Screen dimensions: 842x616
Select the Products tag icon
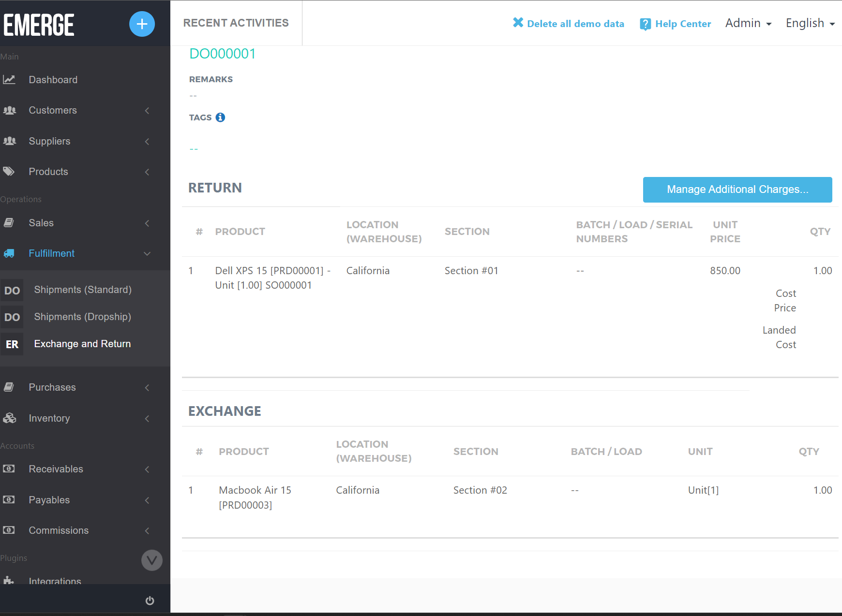9,171
